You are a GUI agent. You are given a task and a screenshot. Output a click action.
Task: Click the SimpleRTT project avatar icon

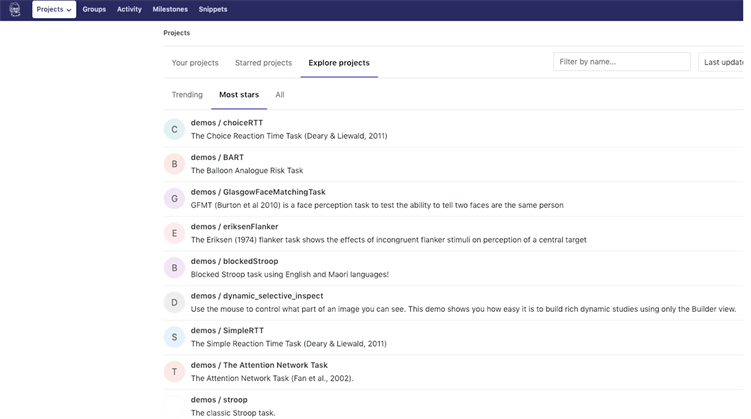click(175, 337)
